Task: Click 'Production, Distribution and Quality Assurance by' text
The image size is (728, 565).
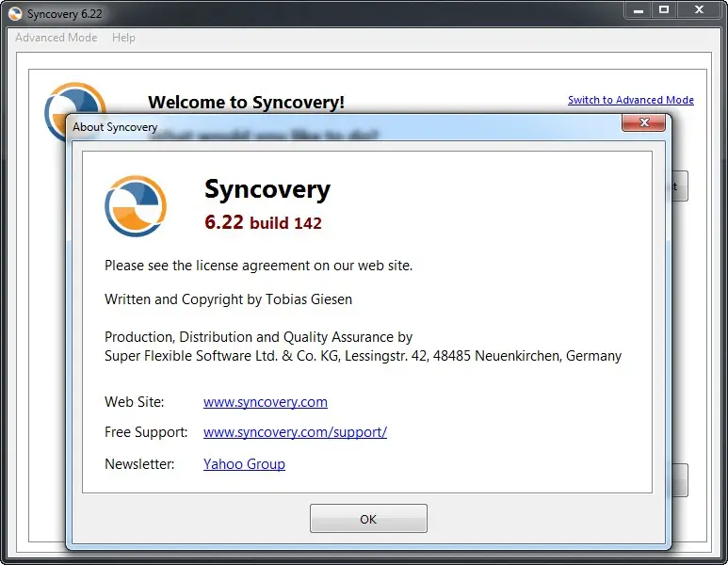Action: [x=258, y=337]
